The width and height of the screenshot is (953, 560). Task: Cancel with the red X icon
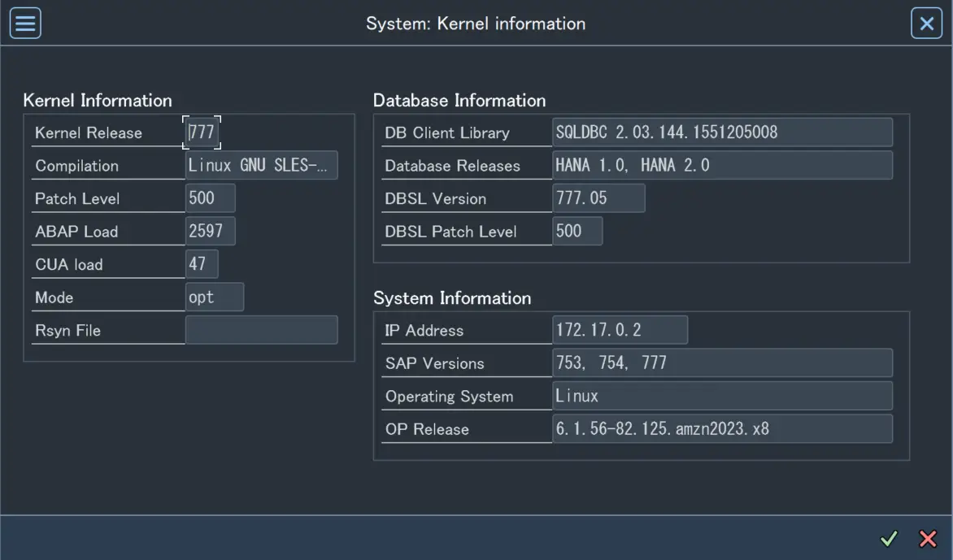(928, 538)
